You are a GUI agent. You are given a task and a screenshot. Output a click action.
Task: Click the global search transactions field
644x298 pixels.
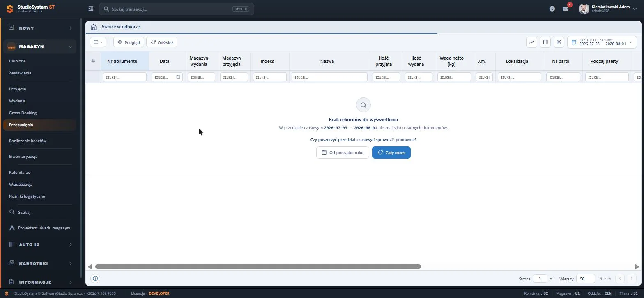pos(177,9)
